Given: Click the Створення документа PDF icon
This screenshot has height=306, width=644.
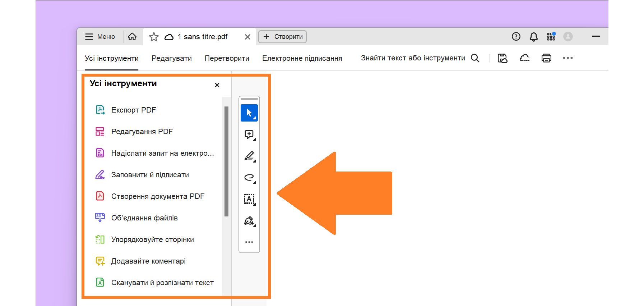Looking at the screenshot, I should (100, 196).
